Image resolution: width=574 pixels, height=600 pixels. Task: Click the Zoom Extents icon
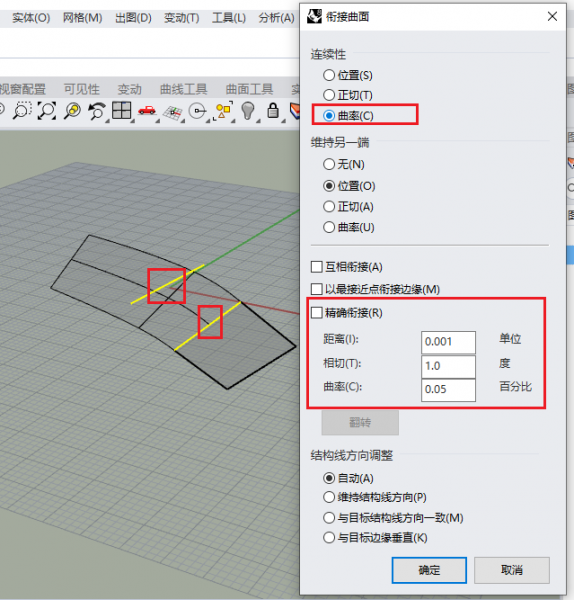47,111
